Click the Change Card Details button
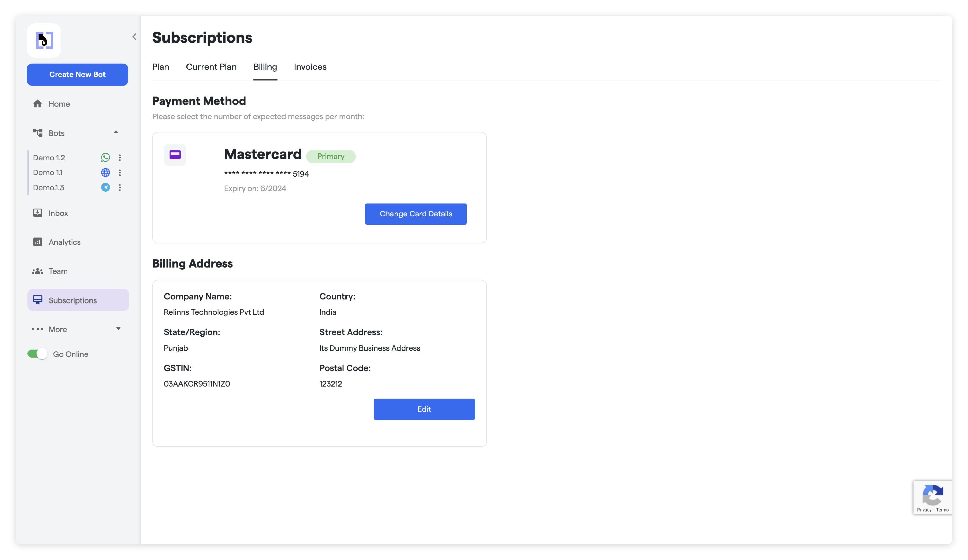The width and height of the screenshot is (968, 560). pyautogui.click(x=415, y=214)
